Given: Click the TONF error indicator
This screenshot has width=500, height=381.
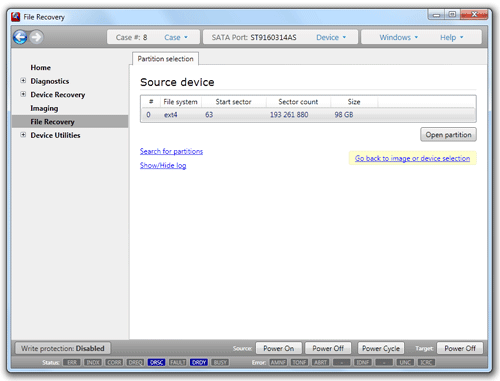Looking at the screenshot, I should [x=299, y=362].
